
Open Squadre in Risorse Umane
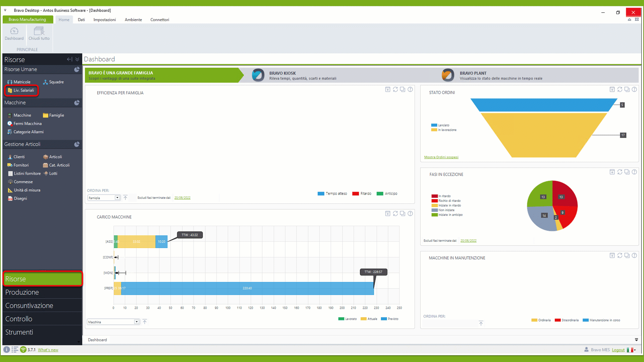[53, 82]
